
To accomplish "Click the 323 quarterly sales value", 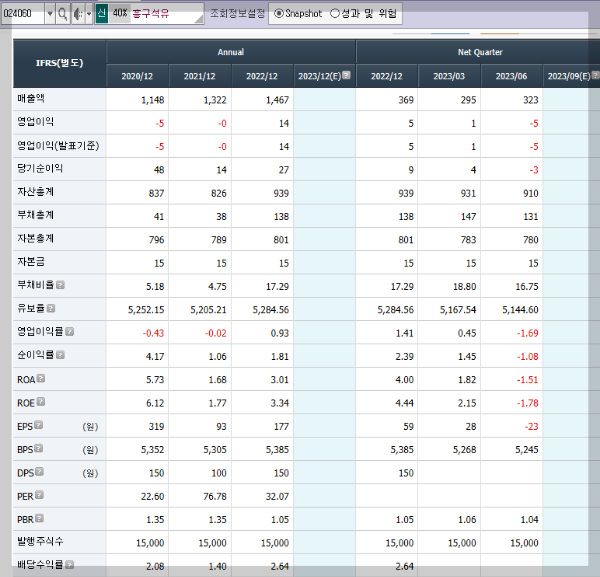I will 531,100.
